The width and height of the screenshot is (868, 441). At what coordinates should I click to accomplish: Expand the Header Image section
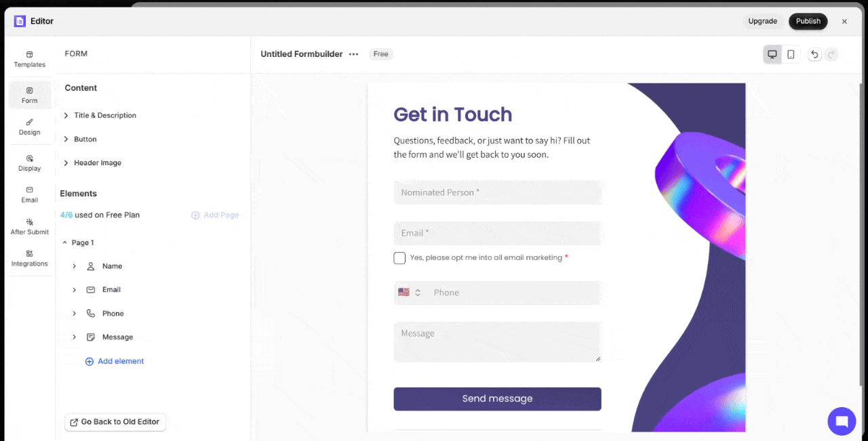[92, 163]
